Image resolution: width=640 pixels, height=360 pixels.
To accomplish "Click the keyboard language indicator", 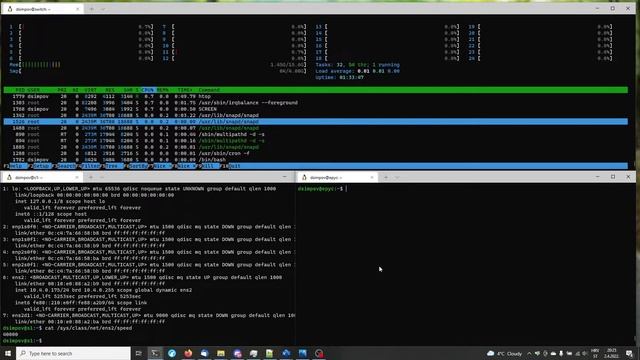I will (595, 353).
